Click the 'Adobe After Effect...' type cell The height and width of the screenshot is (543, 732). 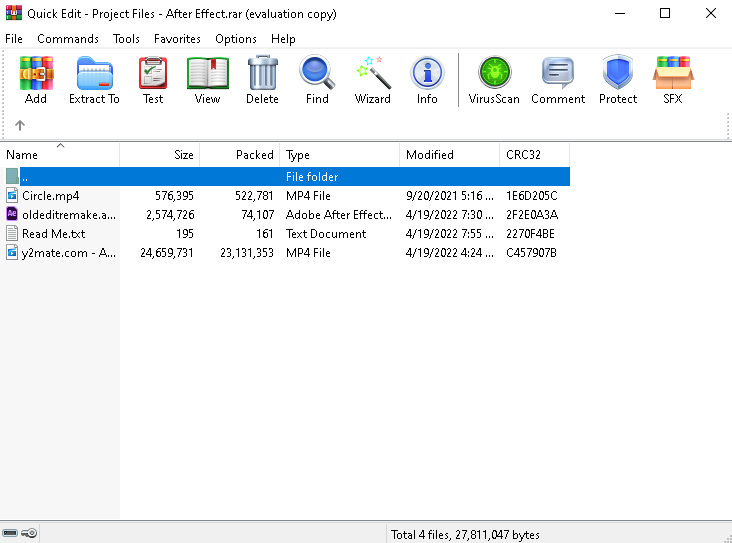pos(339,215)
